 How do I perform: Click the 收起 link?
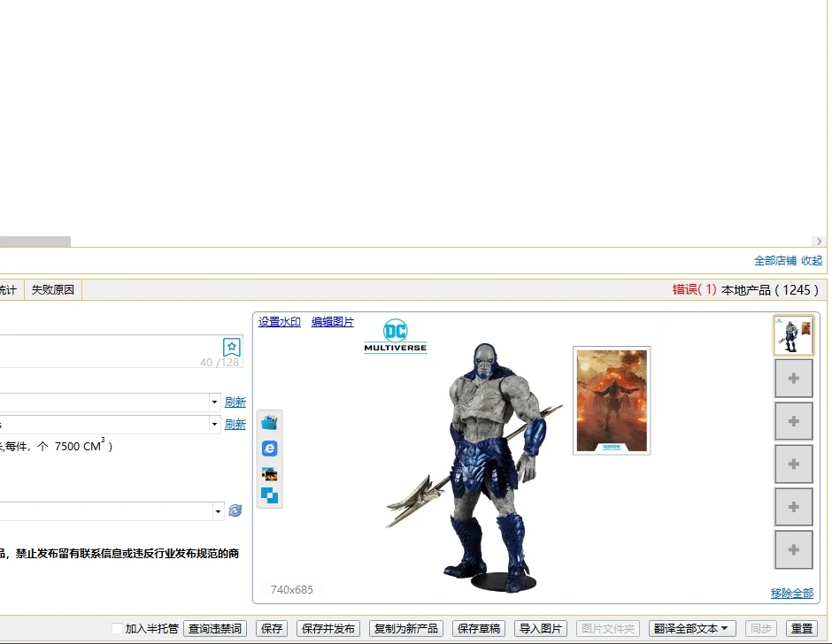[812, 260]
